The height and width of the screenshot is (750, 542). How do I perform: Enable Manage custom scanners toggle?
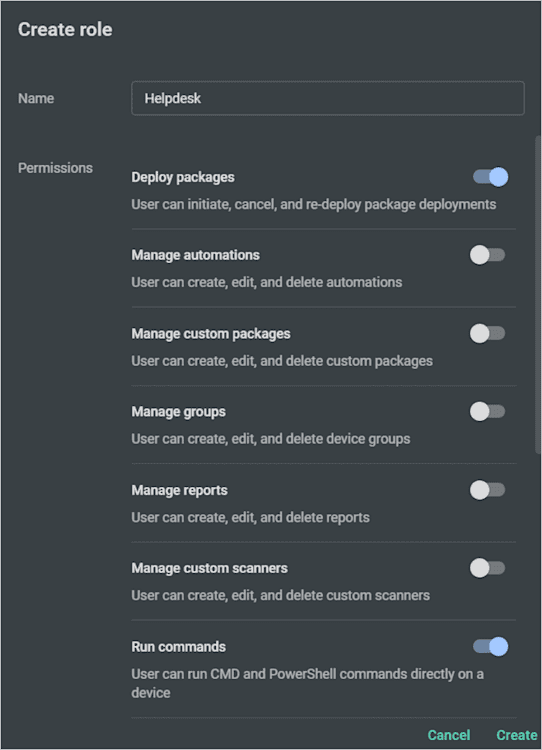(487, 568)
